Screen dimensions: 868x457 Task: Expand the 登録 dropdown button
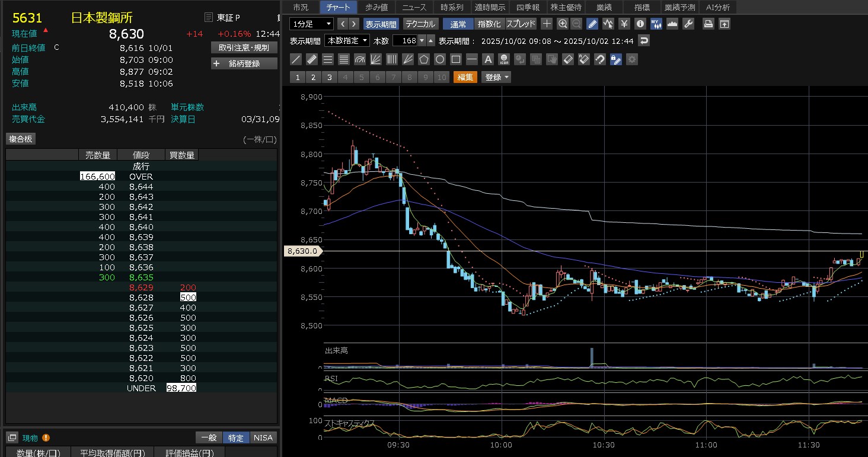[496, 77]
